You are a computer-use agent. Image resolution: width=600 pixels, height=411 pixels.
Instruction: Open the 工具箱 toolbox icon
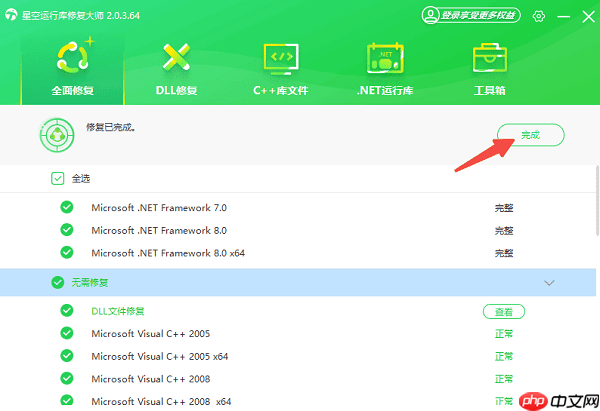coord(489,58)
